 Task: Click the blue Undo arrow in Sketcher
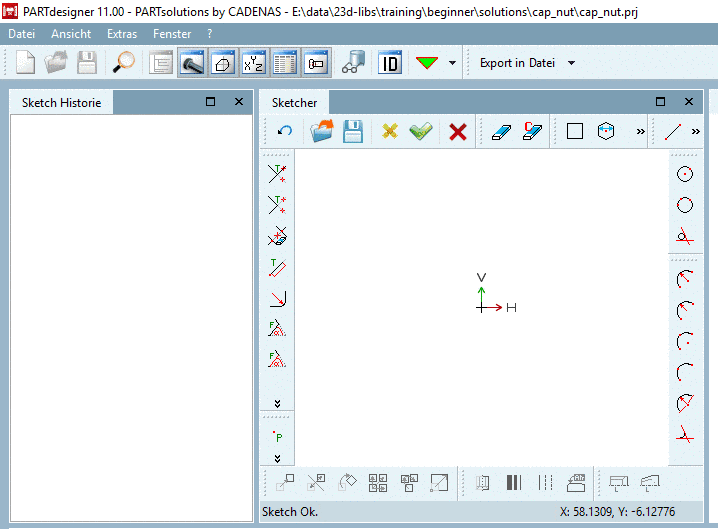click(285, 131)
